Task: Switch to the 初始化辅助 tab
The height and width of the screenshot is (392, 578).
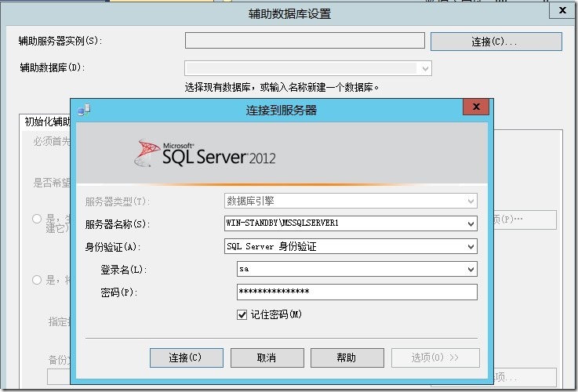Action: 47,122
